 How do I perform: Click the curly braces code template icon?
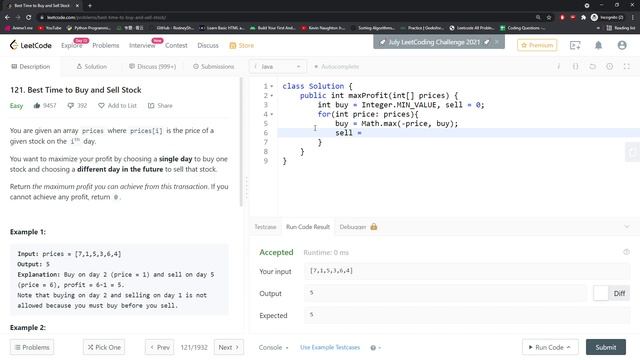pyautogui.click(x=576, y=67)
